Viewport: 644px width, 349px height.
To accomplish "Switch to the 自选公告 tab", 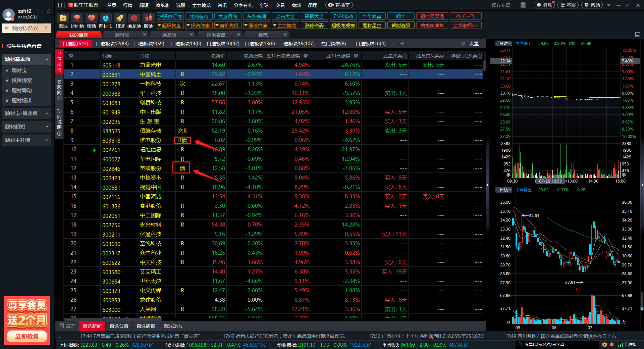I will (x=119, y=326).
